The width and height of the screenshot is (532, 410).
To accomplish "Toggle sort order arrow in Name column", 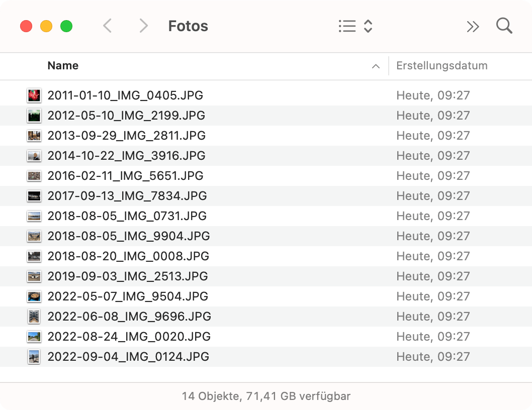I will [x=375, y=66].
